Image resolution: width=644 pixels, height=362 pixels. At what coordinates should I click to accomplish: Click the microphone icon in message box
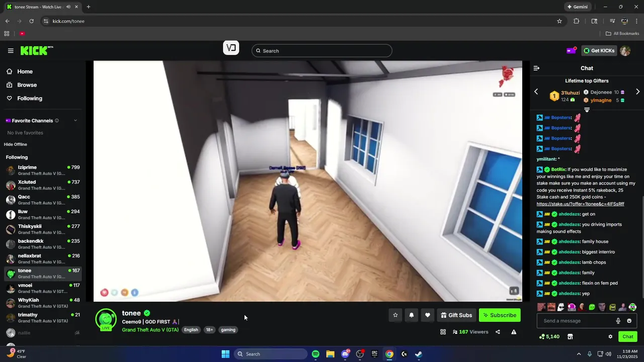[x=618, y=321]
